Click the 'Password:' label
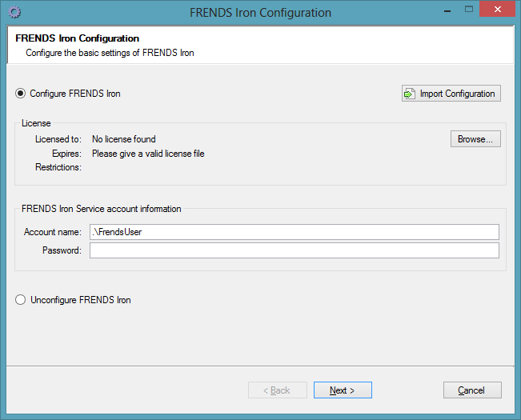Screen dimensions: 521x420 pos(62,250)
